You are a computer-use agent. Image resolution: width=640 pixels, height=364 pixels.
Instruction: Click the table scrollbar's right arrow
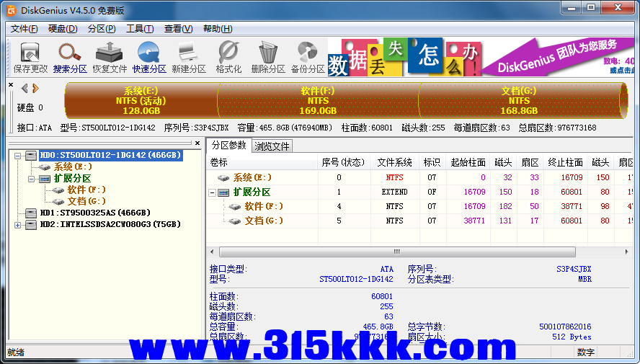(626, 252)
